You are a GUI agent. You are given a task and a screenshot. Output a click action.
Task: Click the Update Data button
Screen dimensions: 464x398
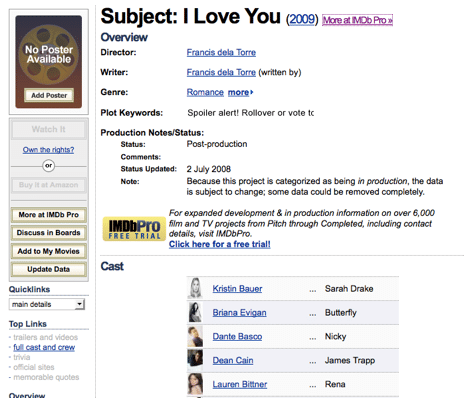tap(49, 269)
